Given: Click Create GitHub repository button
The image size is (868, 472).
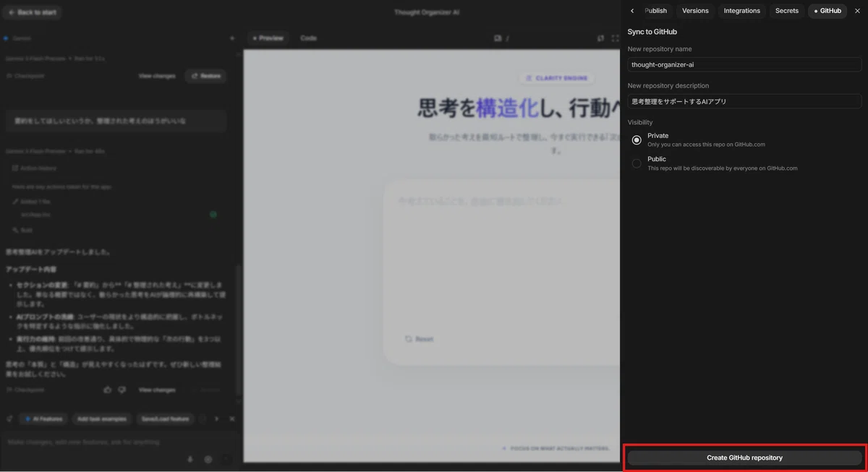Looking at the screenshot, I should pyautogui.click(x=744, y=458).
